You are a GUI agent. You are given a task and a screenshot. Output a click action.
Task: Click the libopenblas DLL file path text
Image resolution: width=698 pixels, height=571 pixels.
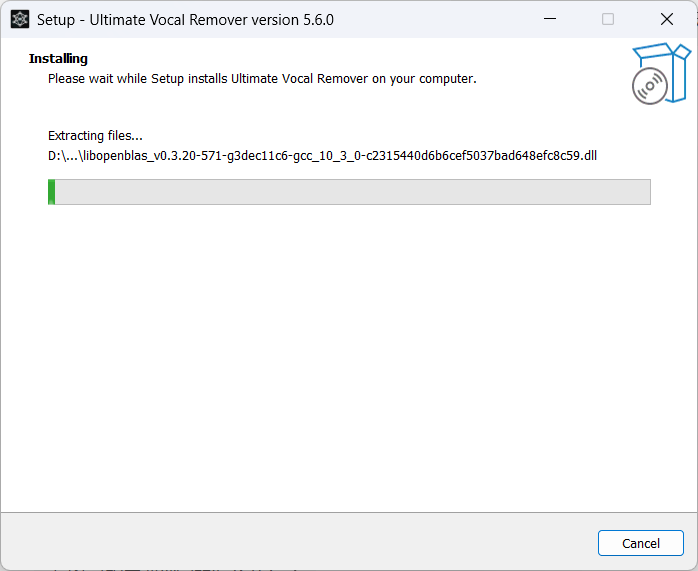[x=340, y=155]
